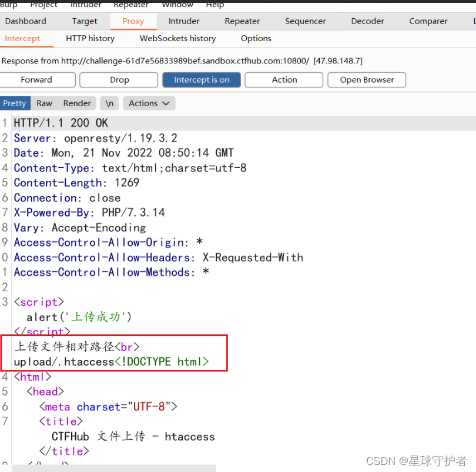Image resolution: width=476 pixels, height=472 pixels.
Task: Select the Proxy tab
Action: pyautogui.click(x=133, y=21)
